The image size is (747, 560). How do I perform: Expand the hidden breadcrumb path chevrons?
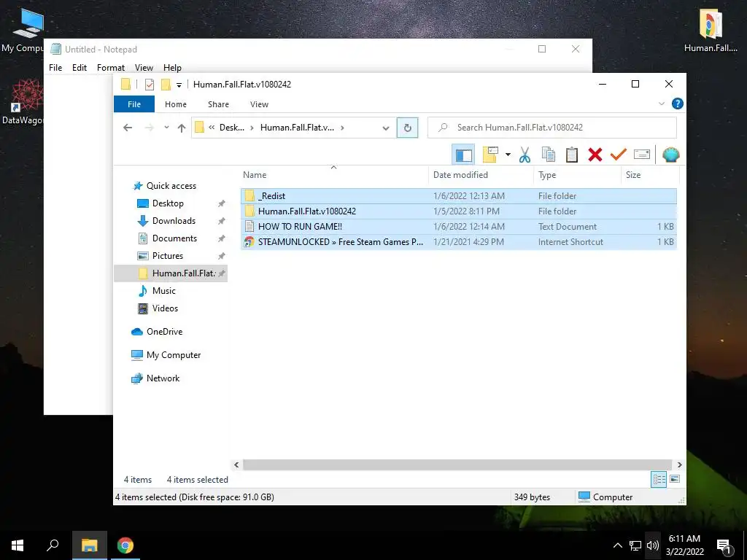212,128
